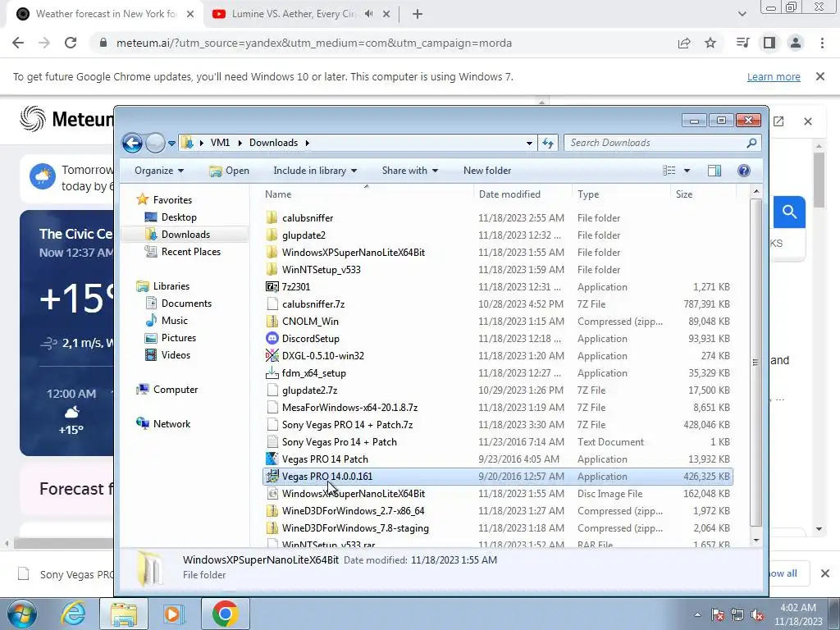
Task: Select the MesaForWindows-x64-20.1.8.7z file
Action: (349, 408)
